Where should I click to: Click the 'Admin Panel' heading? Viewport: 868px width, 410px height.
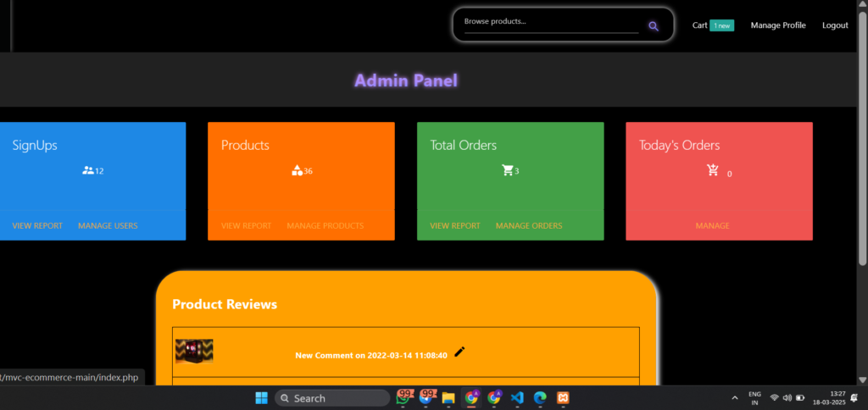tap(406, 80)
